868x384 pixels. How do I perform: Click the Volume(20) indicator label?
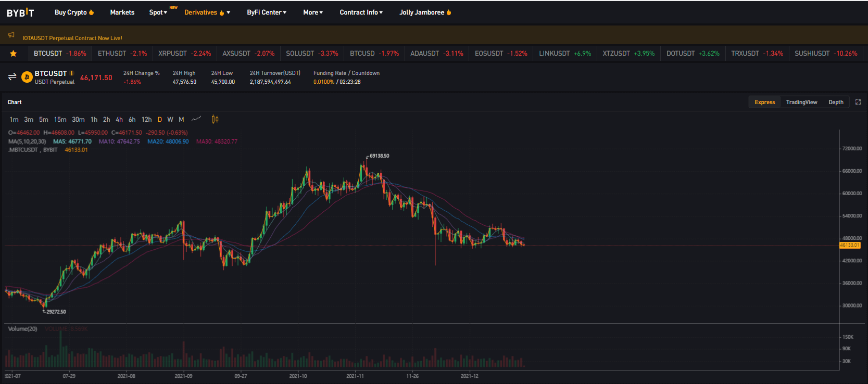point(22,329)
